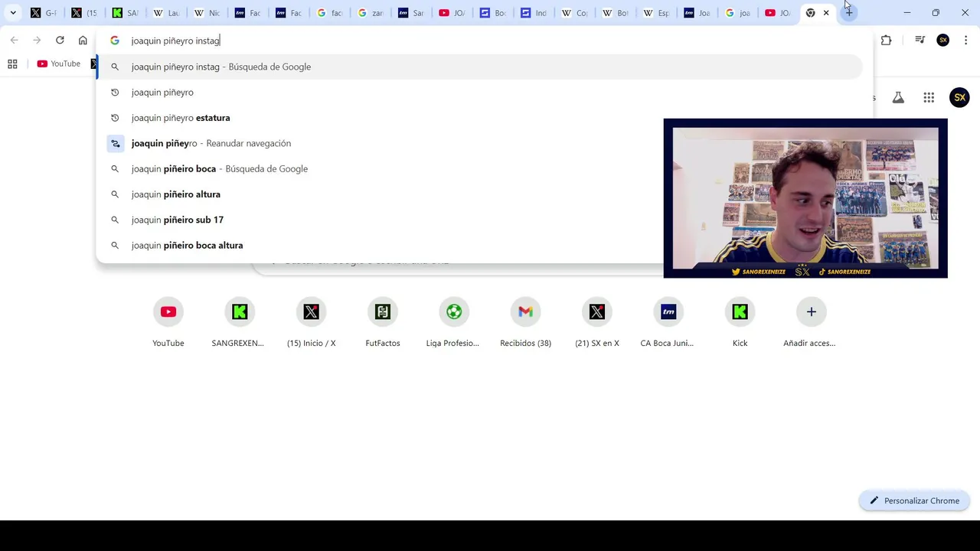Open the SX Chrome profile button
Screen dimensions: 980x551
pyautogui.click(x=943, y=41)
